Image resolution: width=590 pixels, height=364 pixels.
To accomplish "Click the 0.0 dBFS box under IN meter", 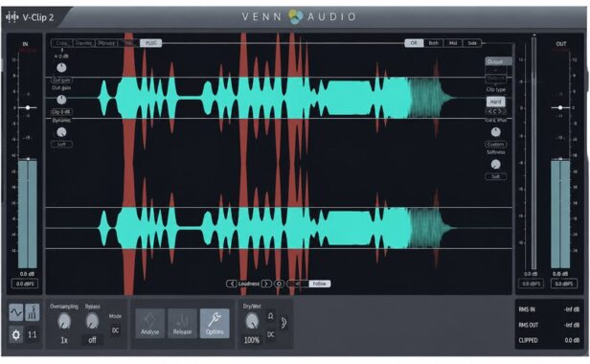I will pyautogui.click(x=25, y=284).
